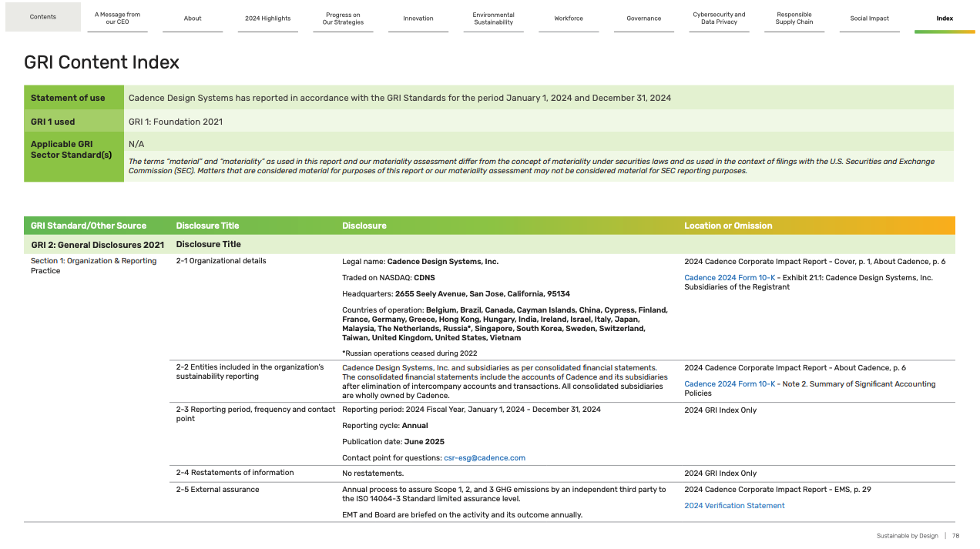Click the GRI Content Index heading
The width and height of the screenshot is (980, 549).
pos(102,62)
